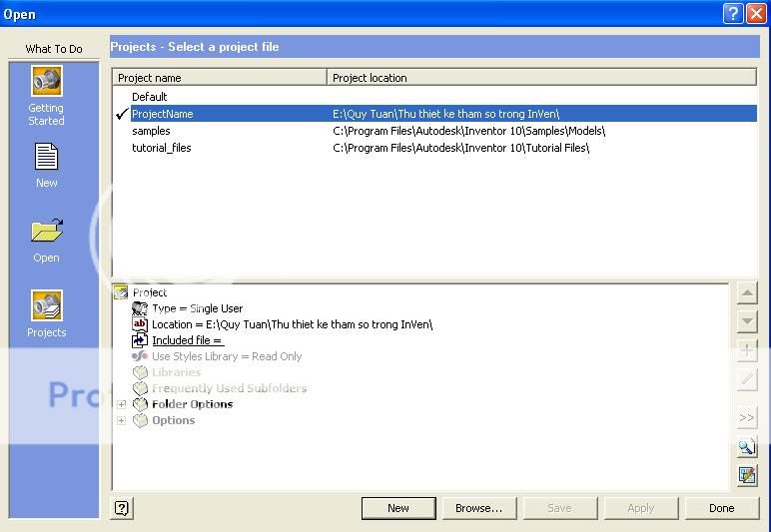This screenshot has width=771, height=532.
Task: Click the Included file icon
Action: tap(140, 340)
